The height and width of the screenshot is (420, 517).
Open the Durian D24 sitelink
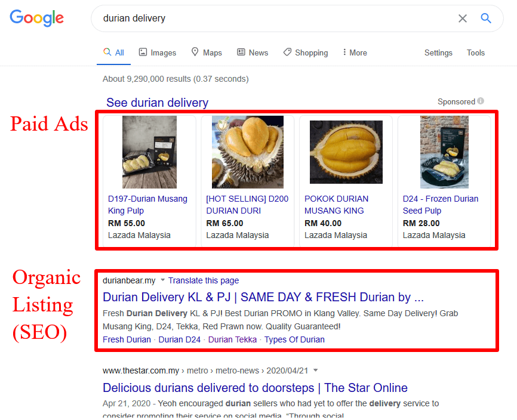[x=179, y=339]
